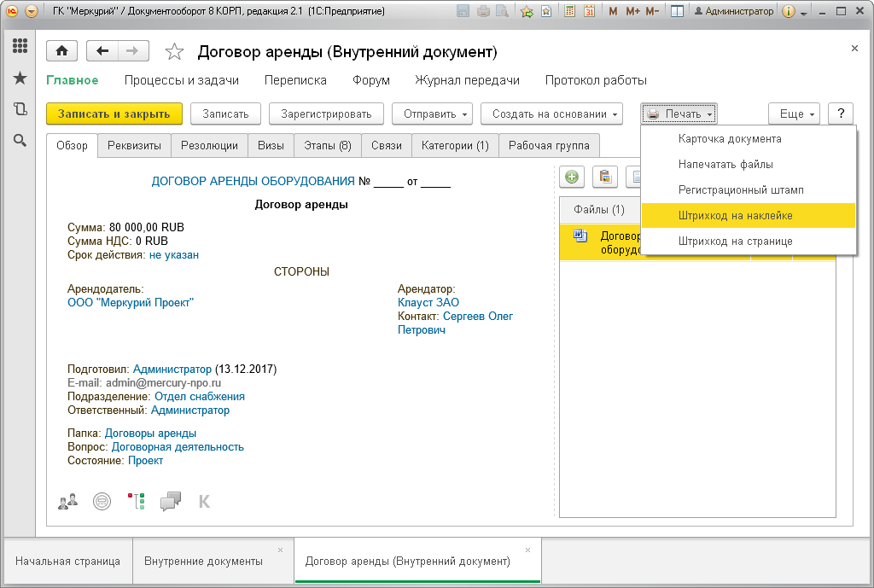Screen dimensions: 874x588
Task: Click the M+ memory button
Action: click(x=632, y=11)
